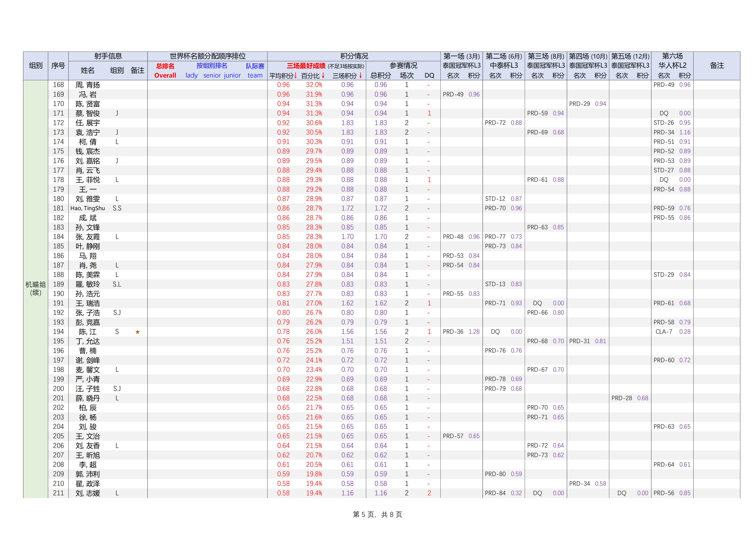This screenshot has width=756, height=535.
Task: Select the 机瞄组 (续) group cell
Action: click(36, 288)
